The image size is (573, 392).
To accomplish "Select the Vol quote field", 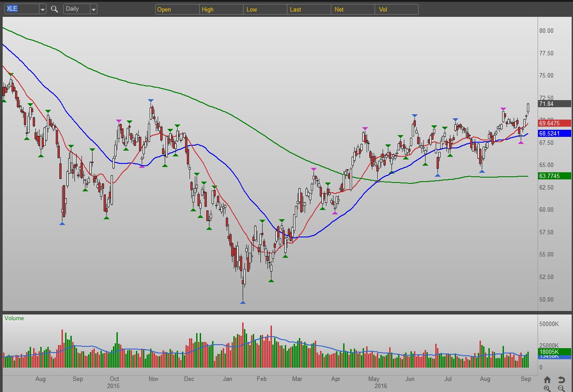I will coord(396,9).
